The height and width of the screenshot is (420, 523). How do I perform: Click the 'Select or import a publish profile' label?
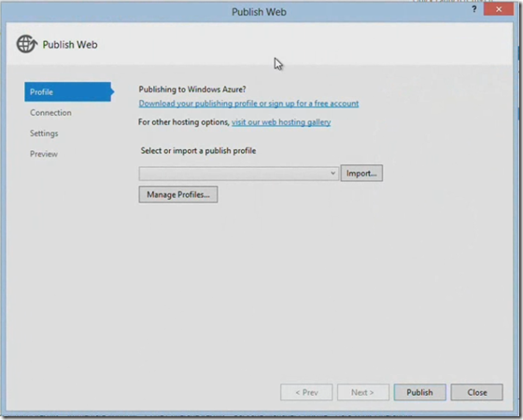point(198,150)
